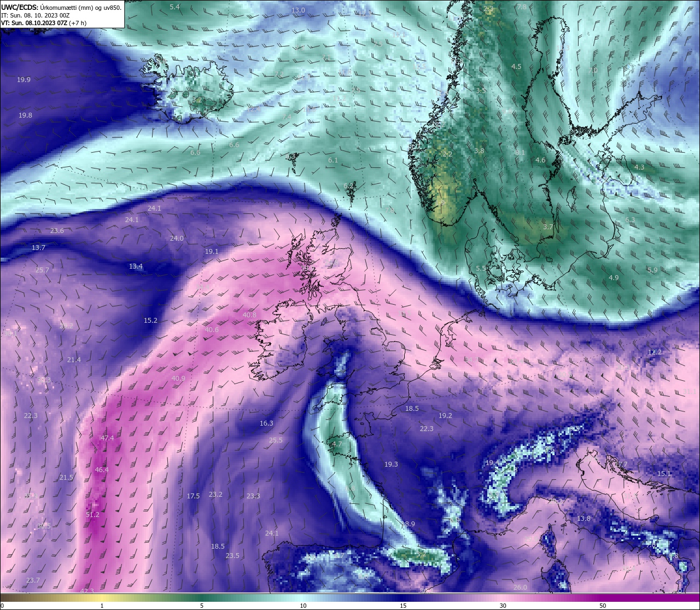Viewport: 700px width, 610px height.
Task: Select the map value 23.3
Action: (x=253, y=496)
